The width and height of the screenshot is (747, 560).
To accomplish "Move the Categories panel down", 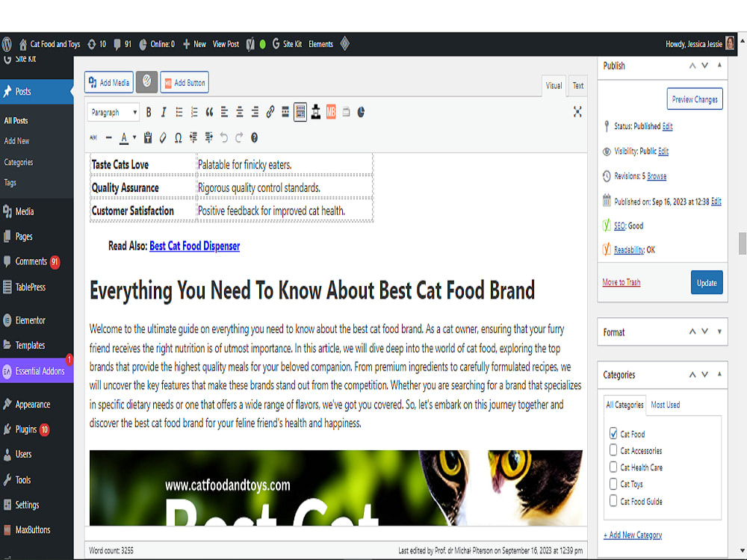I will 705,375.
